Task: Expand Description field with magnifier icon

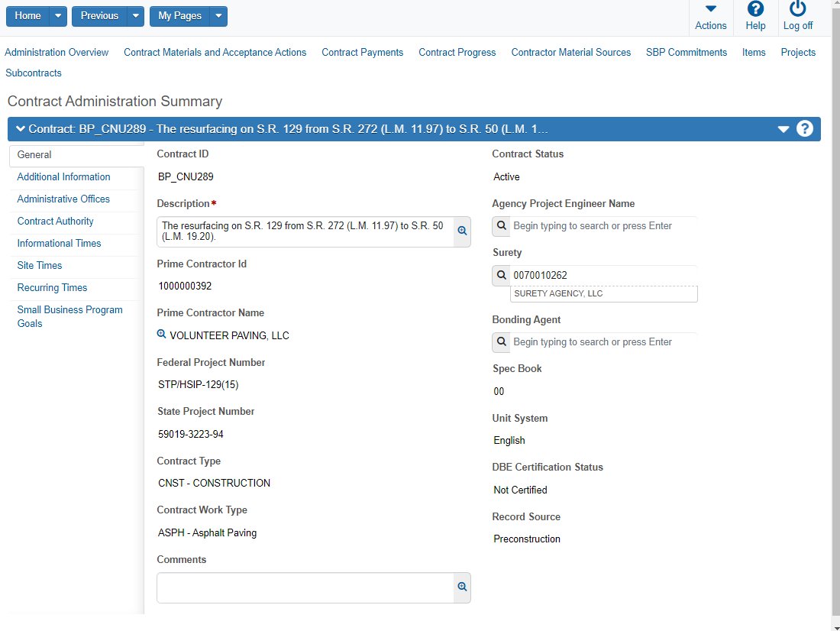Action: 462,231
